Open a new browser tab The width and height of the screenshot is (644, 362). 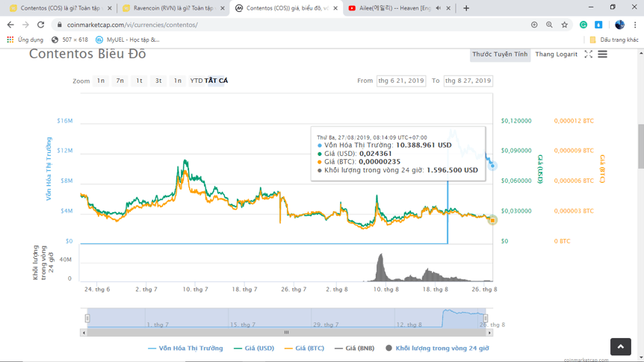466,8
